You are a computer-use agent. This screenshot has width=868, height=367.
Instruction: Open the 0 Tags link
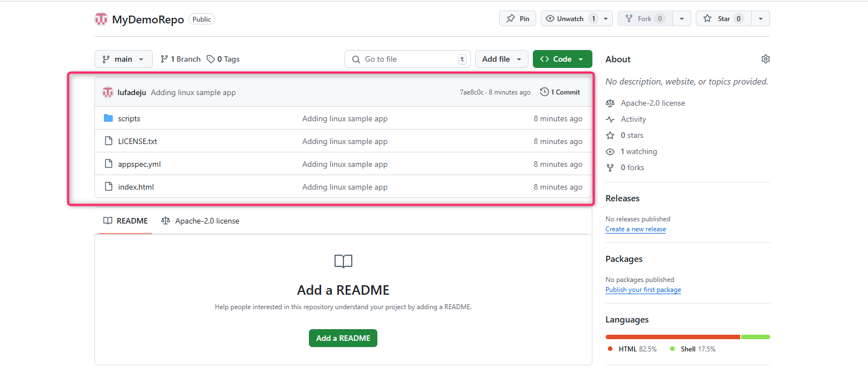223,59
